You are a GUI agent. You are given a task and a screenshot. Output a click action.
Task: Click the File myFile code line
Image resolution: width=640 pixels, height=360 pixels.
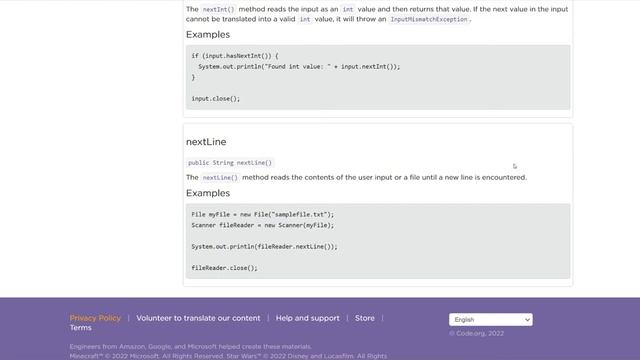pos(262,214)
